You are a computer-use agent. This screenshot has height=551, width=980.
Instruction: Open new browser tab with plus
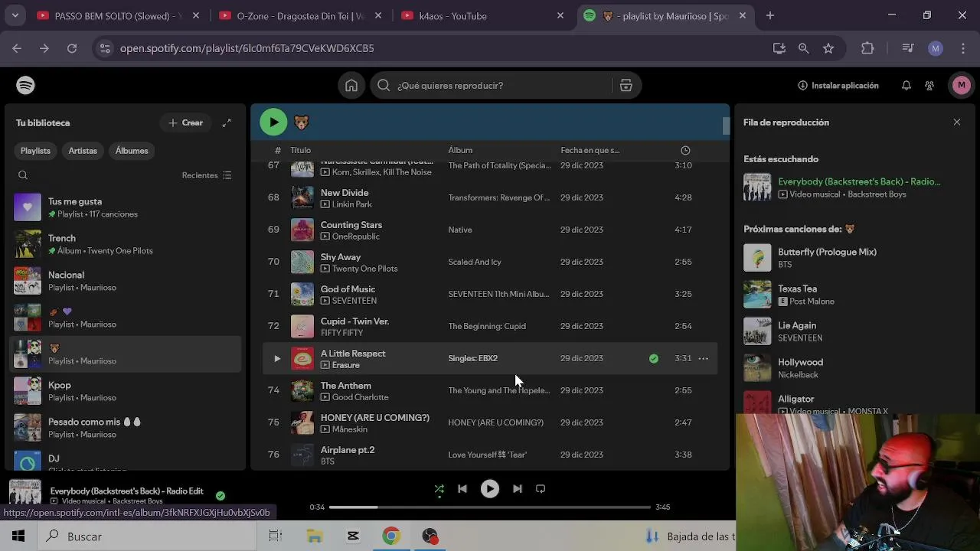(x=770, y=15)
